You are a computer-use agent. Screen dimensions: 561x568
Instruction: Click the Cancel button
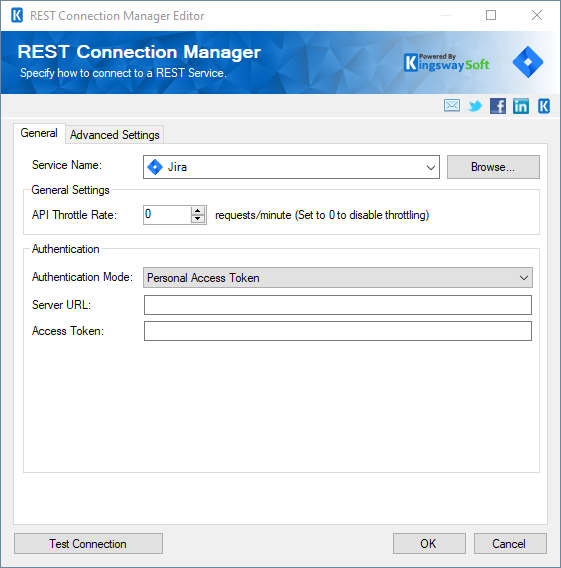coord(510,543)
